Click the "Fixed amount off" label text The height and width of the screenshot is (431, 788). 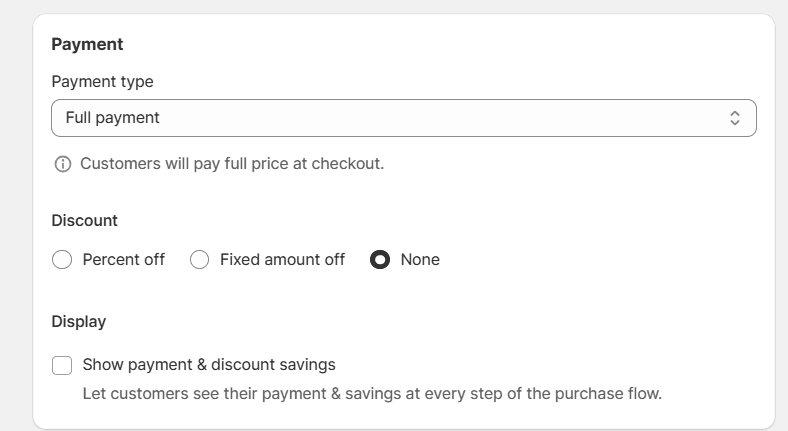coord(282,260)
